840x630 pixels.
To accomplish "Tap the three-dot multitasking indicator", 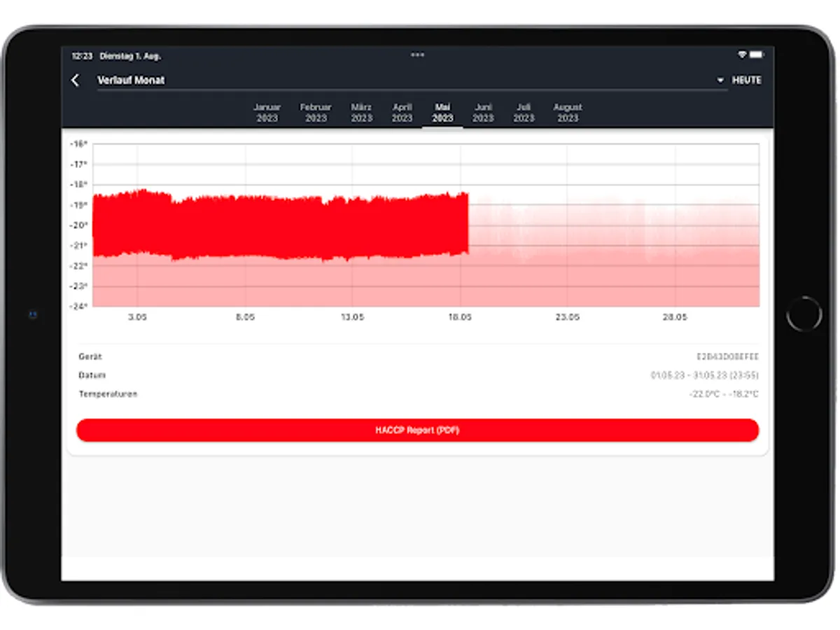I will click(417, 55).
